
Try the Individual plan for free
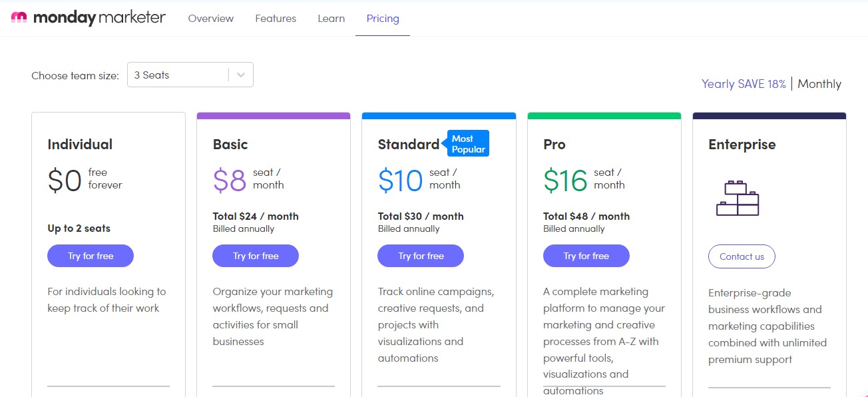[91, 256]
